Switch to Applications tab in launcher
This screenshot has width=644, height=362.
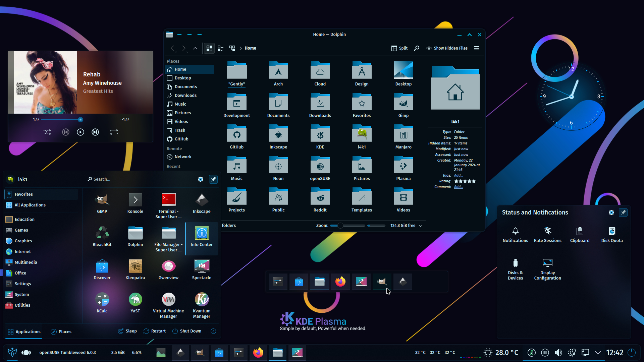pos(24,332)
